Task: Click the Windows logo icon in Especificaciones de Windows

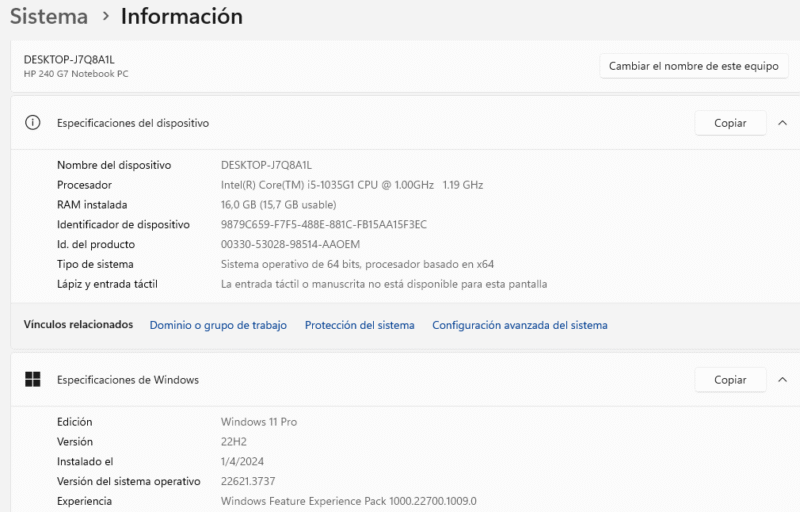Action: click(x=33, y=379)
